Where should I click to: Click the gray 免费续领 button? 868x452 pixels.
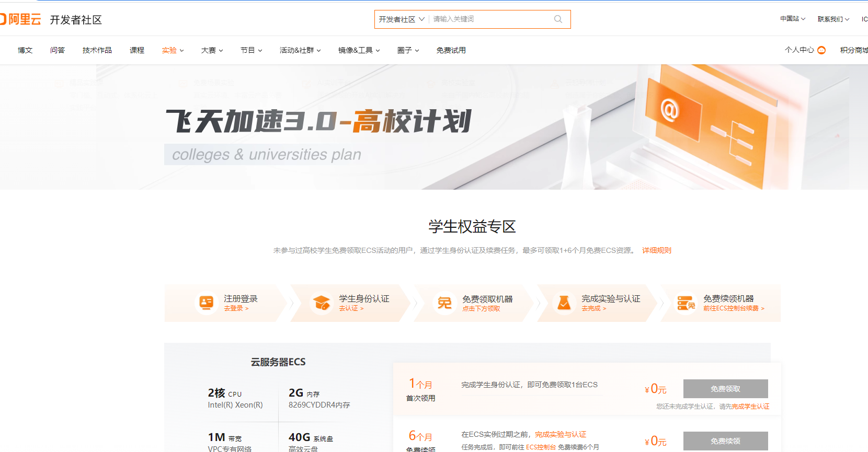[726, 441]
